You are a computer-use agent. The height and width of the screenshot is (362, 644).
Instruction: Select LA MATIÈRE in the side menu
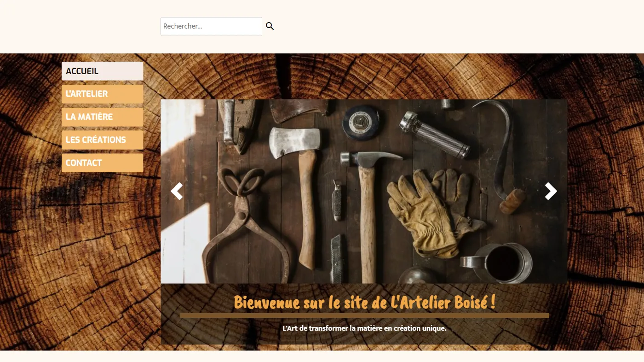click(102, 117)
